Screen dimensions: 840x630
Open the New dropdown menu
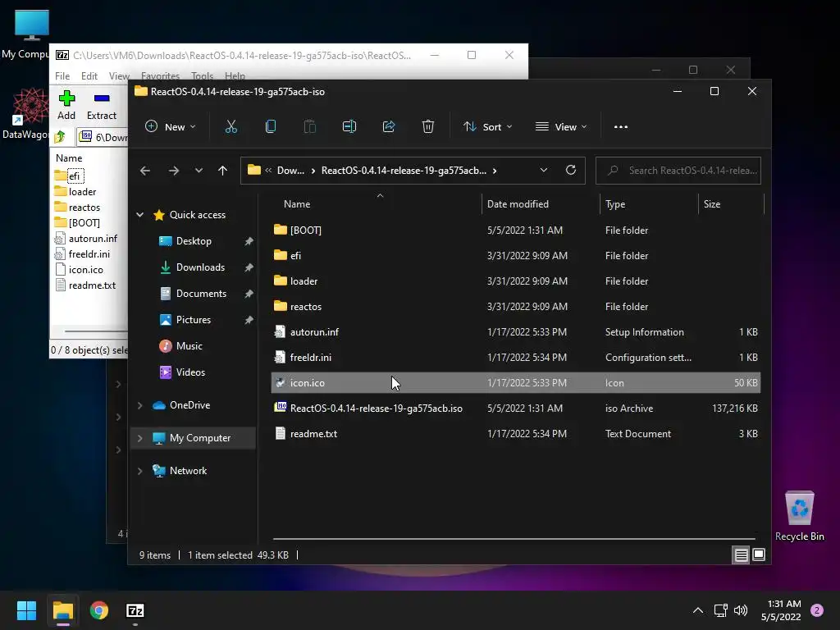point(171,127)
